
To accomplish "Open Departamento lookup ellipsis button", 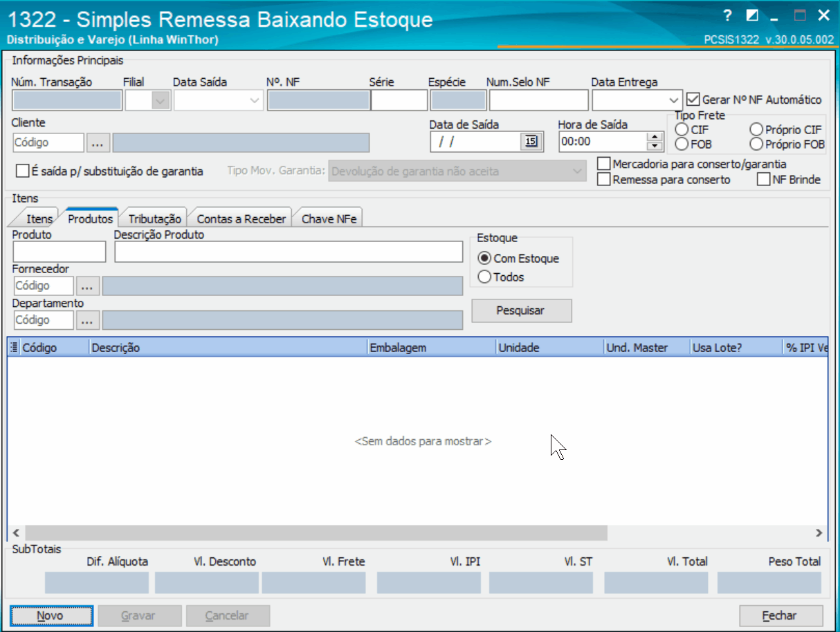I will [x=87, y=320].
